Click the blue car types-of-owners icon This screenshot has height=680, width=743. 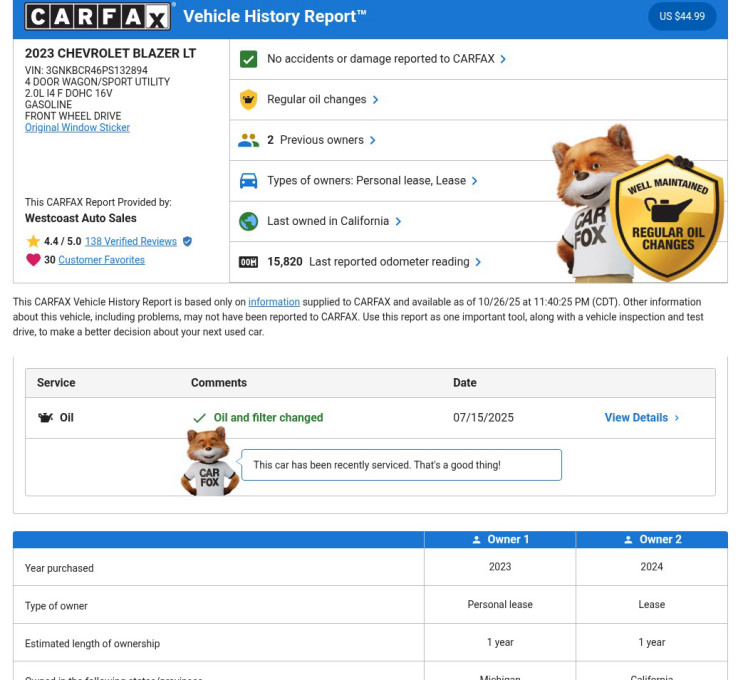pos(248,181)
